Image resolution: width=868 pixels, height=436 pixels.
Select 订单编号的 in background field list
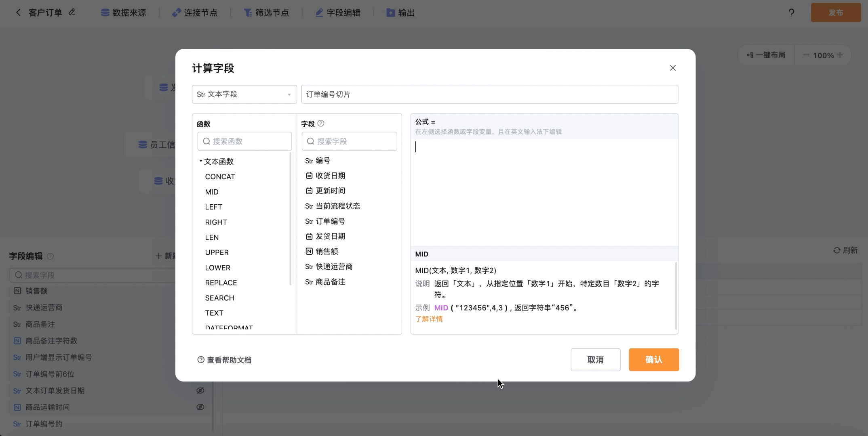(x=44, y=424)
